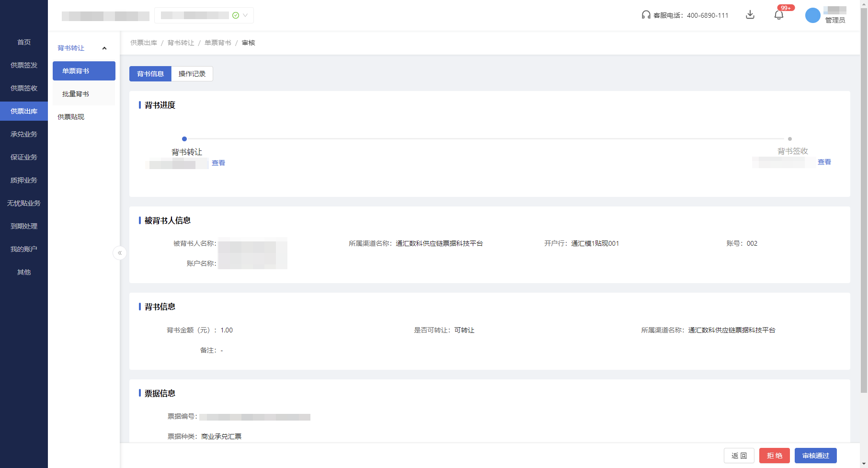The width and height of the screenshot is (868, 468).
Task: Click 查看 link under 背书转让 step
Action: pos(218,163)
